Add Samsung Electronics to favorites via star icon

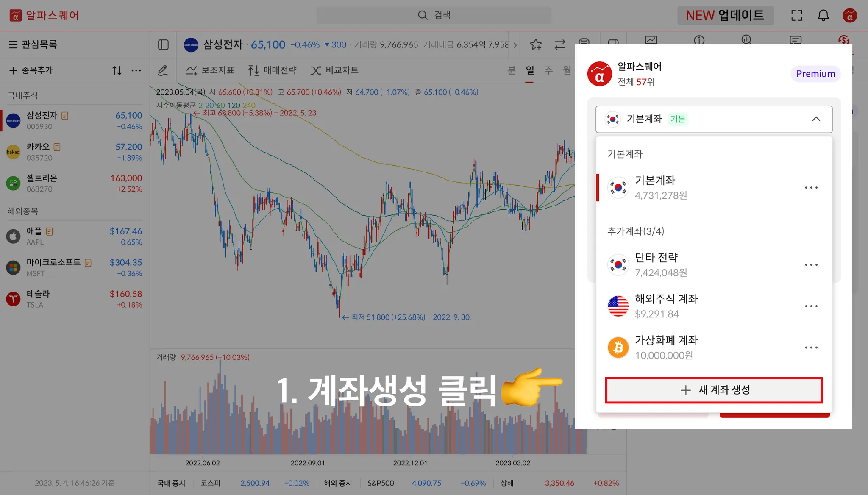[536, 44]
